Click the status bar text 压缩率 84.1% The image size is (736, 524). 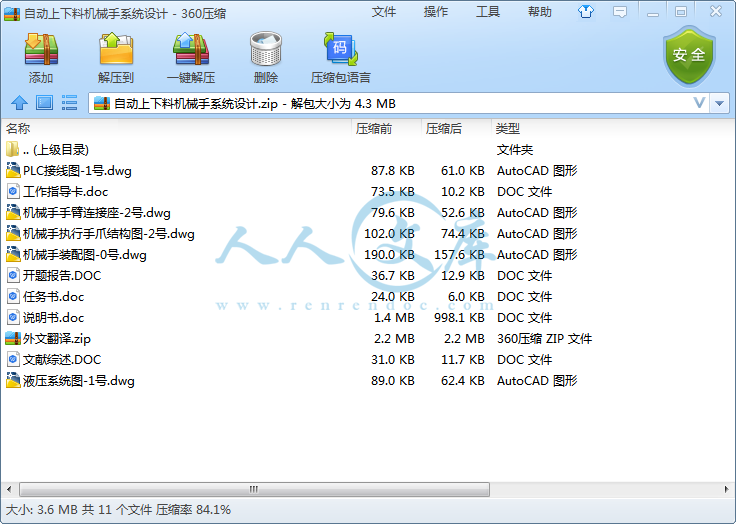pos(193,509)
